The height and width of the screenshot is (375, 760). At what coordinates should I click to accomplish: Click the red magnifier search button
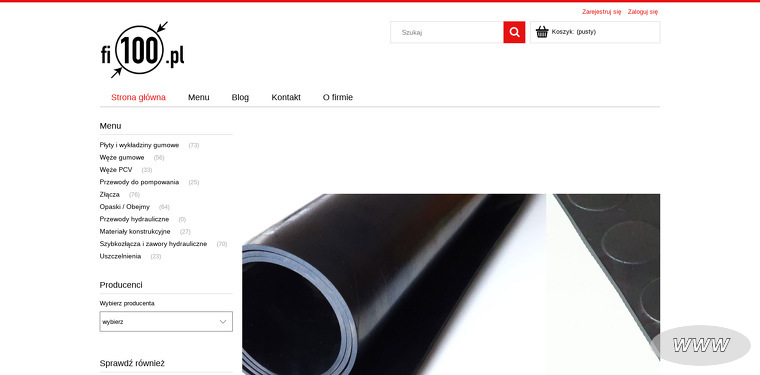[x=514, y=32]
